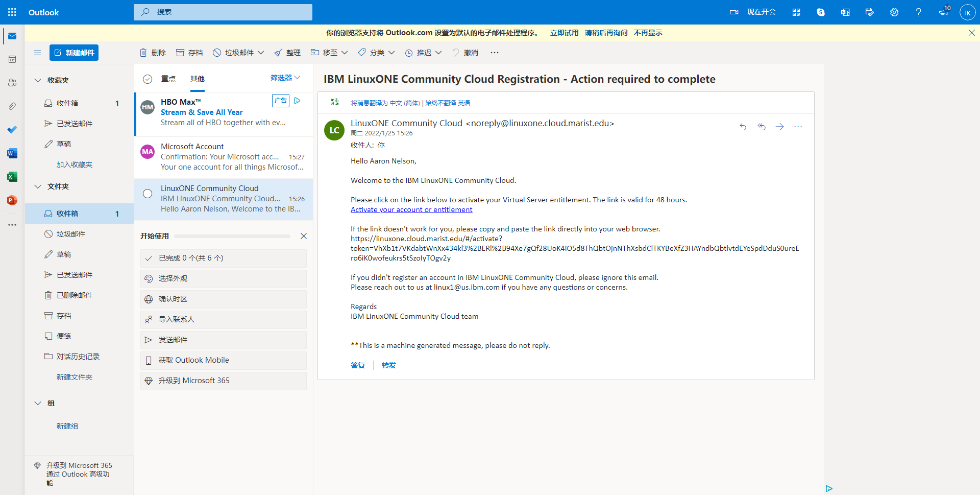Switch to the 其他 other tab

[198, 79]
